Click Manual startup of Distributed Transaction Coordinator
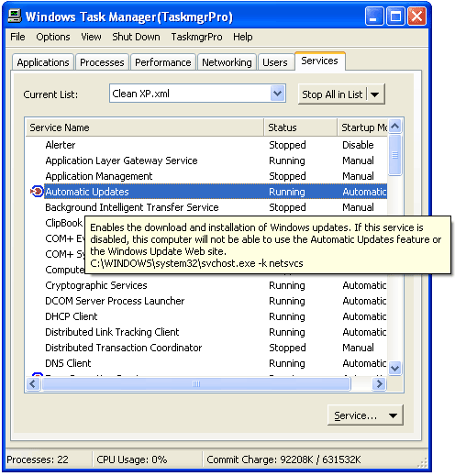The image size is (455, 476). (358, 348)
